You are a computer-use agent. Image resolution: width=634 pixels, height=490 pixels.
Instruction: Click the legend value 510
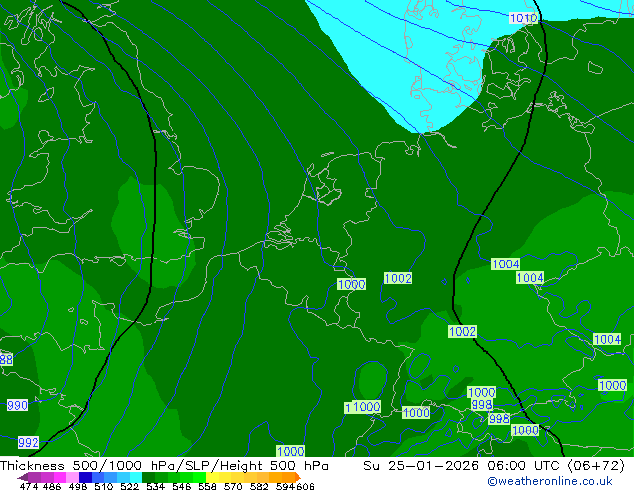(x=104, y=486)
